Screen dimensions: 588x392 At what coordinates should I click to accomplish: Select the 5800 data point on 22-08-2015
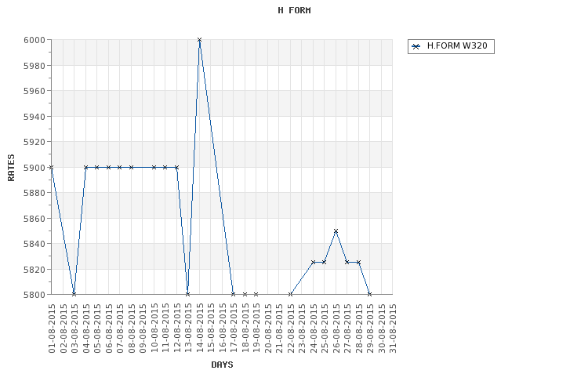291,295
